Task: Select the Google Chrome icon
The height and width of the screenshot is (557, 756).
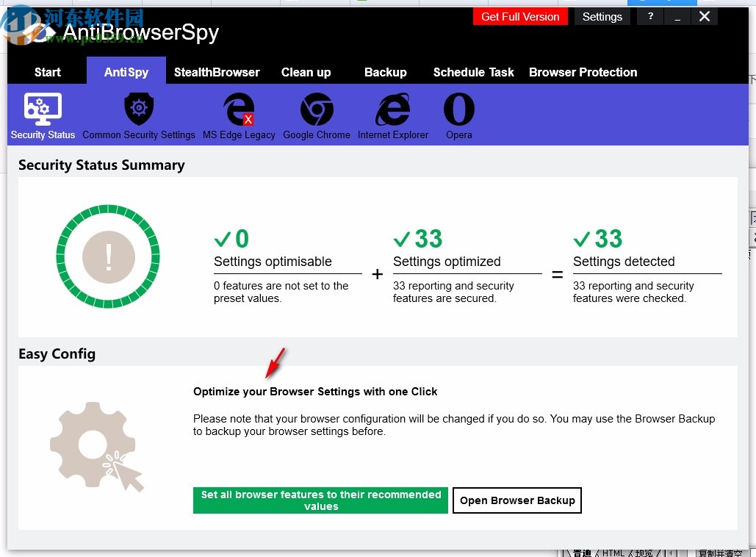Action: pyautogui.click(x=317, y=115)
